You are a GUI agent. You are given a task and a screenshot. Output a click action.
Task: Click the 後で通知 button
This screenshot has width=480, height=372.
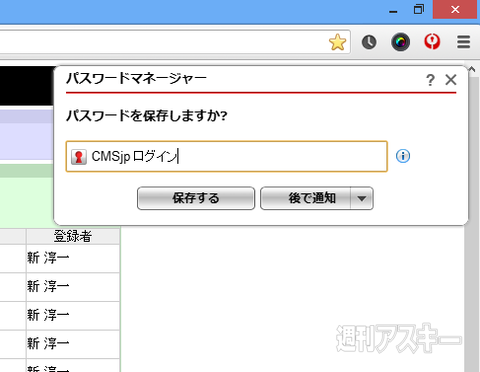(305, 198)
